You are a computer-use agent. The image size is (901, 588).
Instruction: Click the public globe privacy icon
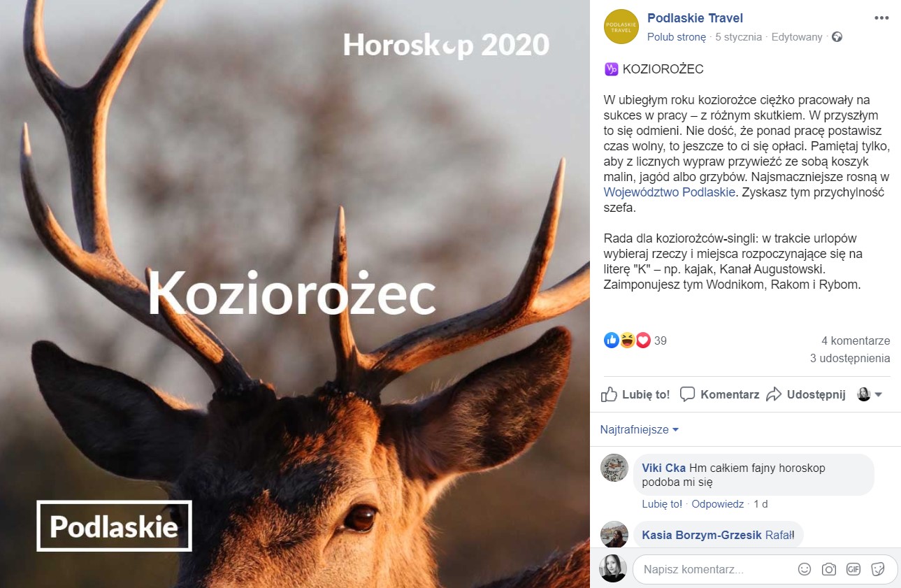pos(837,37)
